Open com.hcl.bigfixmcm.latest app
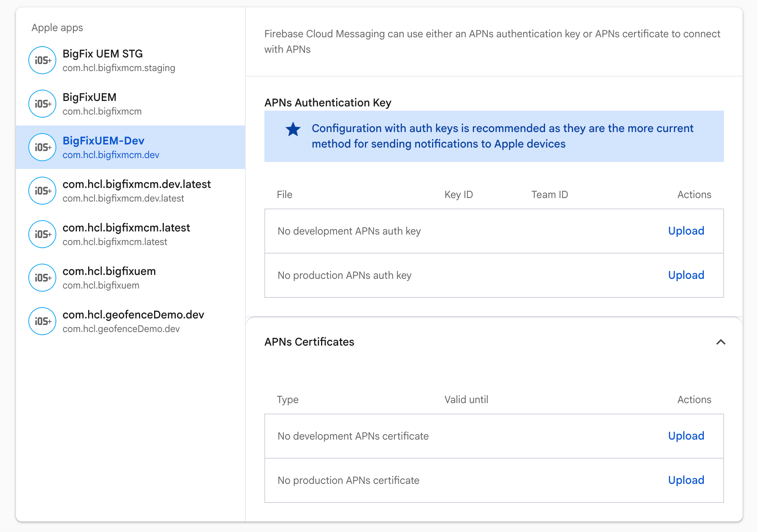This screenshot has height=532, width=757. pos(130,234)
